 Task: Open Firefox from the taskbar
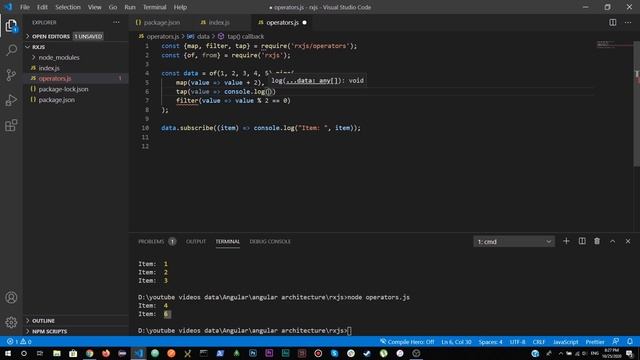point(106,353)
